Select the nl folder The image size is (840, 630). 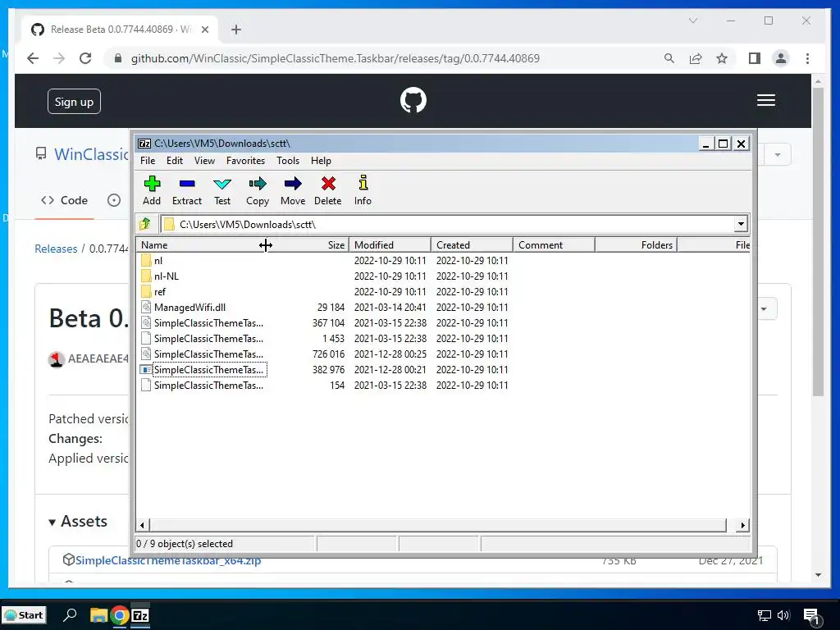click(158, 261)
